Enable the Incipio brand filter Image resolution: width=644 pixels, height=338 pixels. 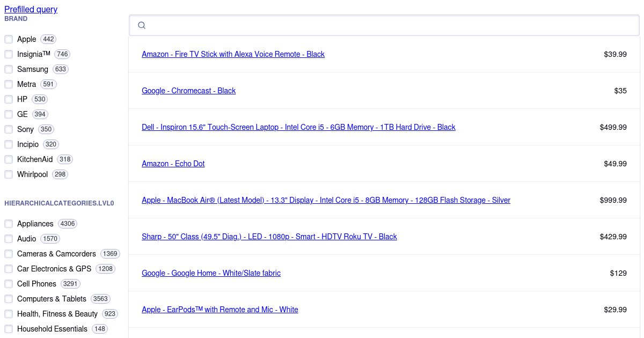[9, 144]
